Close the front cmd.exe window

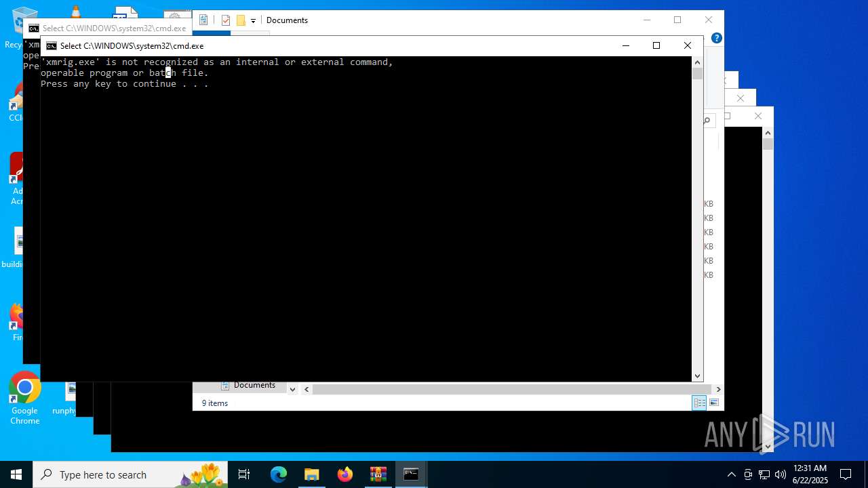[688, 45]
